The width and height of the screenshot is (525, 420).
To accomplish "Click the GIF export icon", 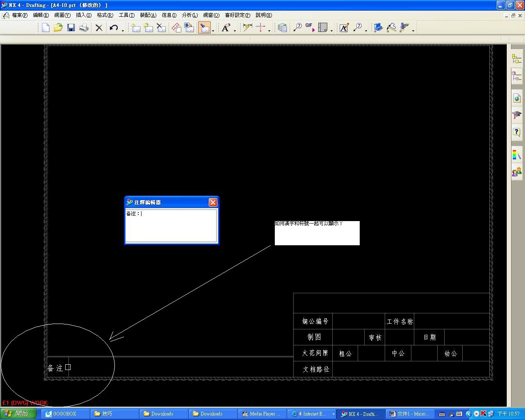I will tap(310, 27).
